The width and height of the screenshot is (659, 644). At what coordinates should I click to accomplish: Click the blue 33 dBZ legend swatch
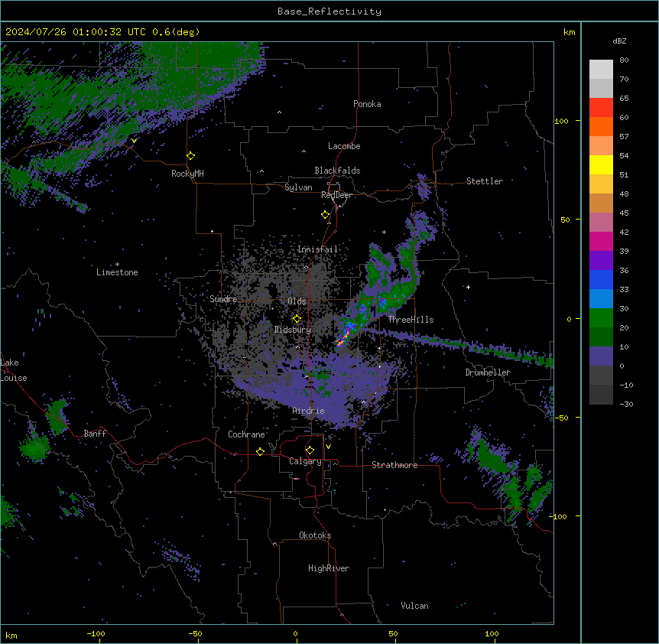pos(601,279)
